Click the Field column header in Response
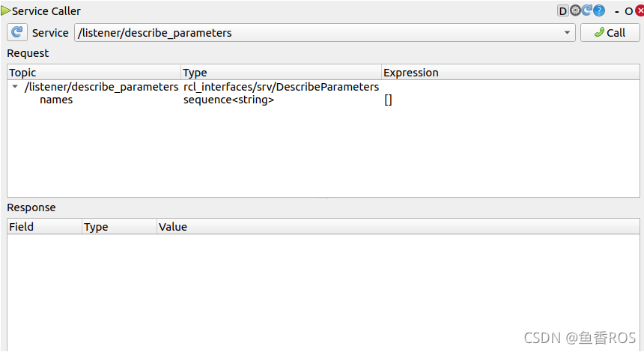644x355 pixels. pos(21,226)
